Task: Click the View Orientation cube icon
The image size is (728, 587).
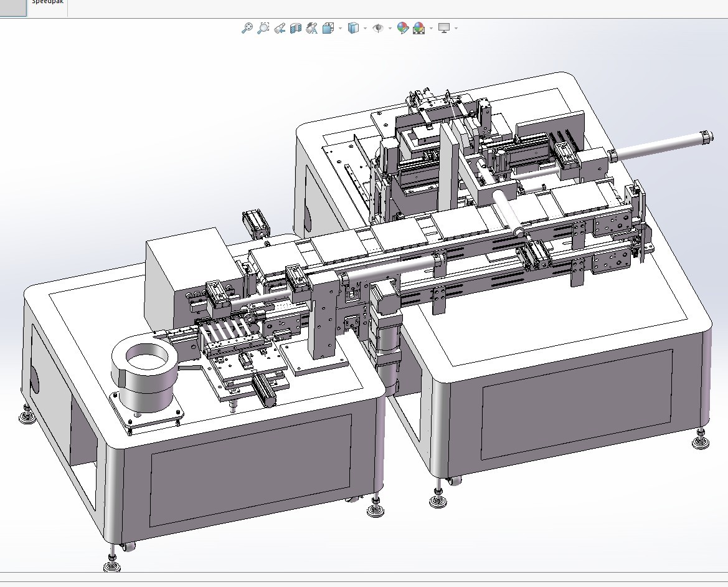Action: tap(328, 28)
